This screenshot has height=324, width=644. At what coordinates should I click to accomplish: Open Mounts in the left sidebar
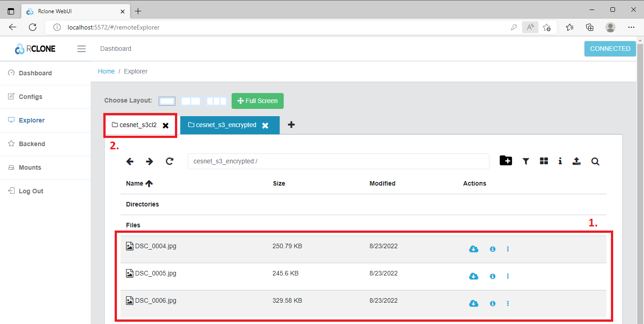point(30,167)
